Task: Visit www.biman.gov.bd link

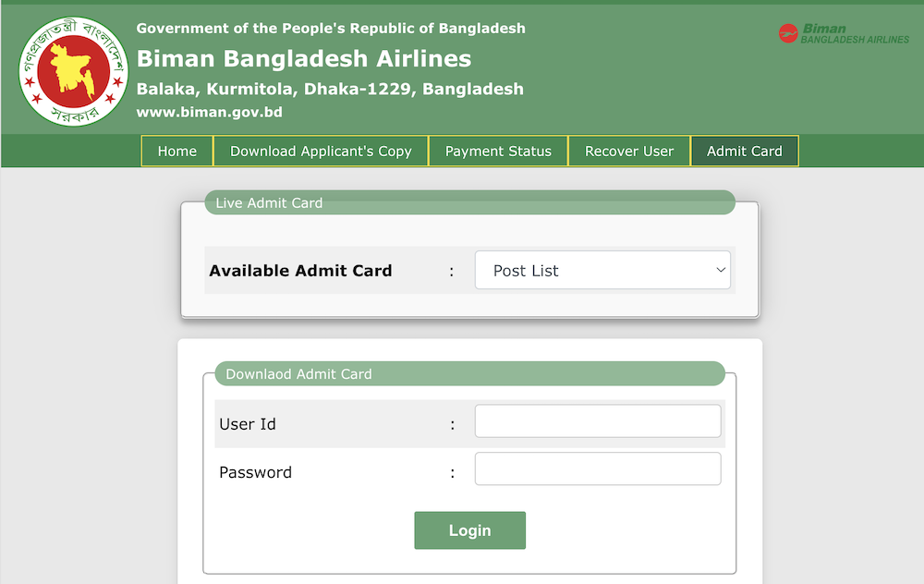Action: pos(210,112)
